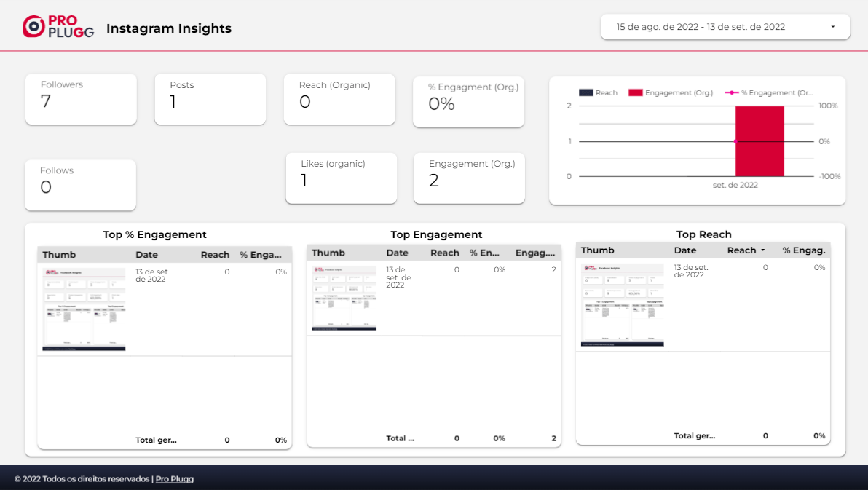Toggle Engagement (Org.) red legend swatch
The height and width of the screenshot is (490, 868).
click(636, 92)
